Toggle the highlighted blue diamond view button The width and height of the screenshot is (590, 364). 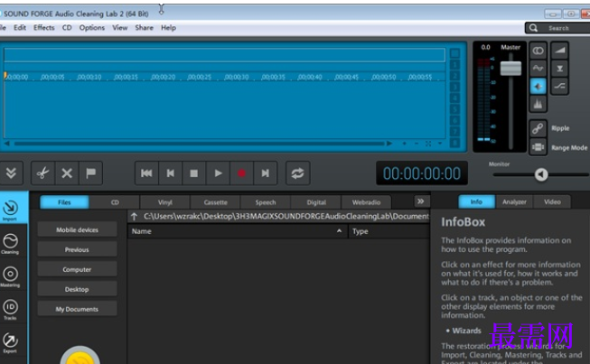tap(538, 86)
